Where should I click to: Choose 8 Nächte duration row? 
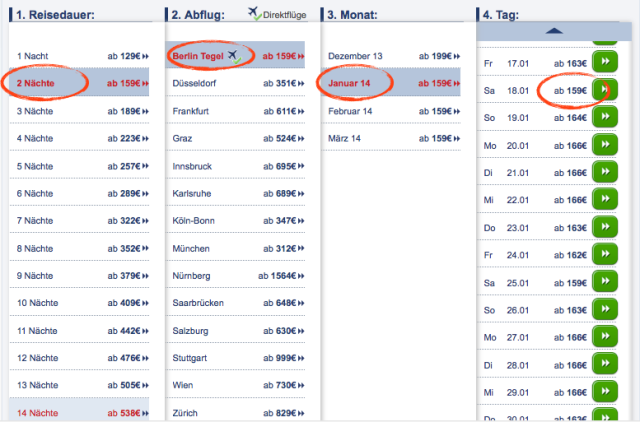pyautogui.click(x=79, y=249)
